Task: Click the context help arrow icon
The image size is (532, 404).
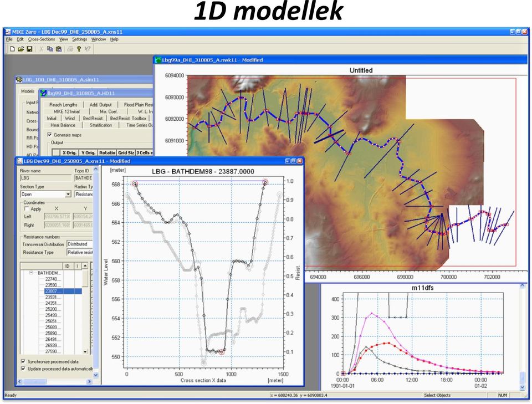Action: click(88, 49)
